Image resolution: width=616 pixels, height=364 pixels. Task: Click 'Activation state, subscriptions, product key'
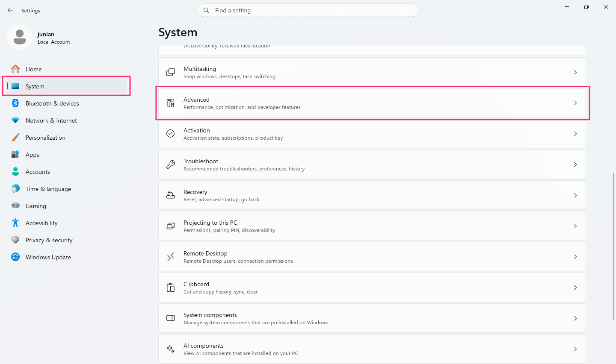[x=233, y=138]
